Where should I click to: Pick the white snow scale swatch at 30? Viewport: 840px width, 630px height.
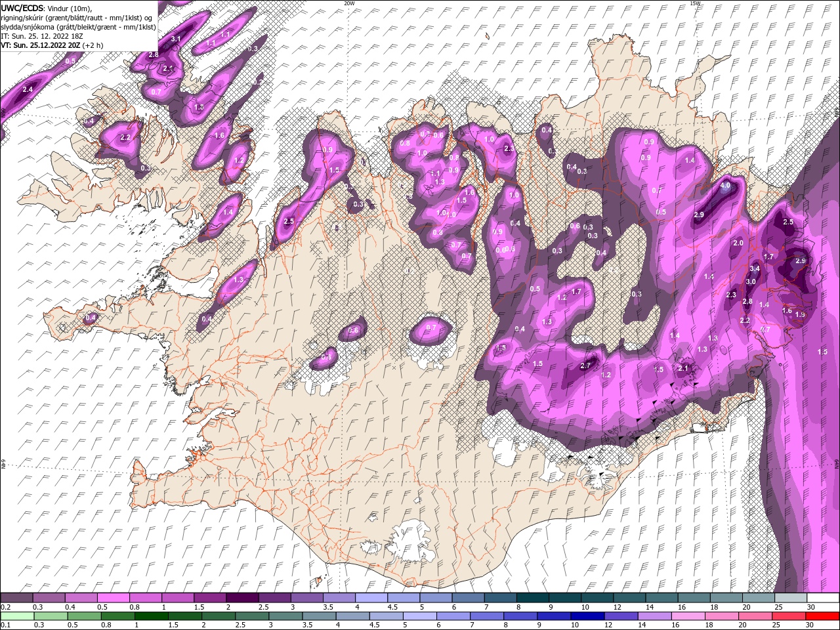coord(823,598)
